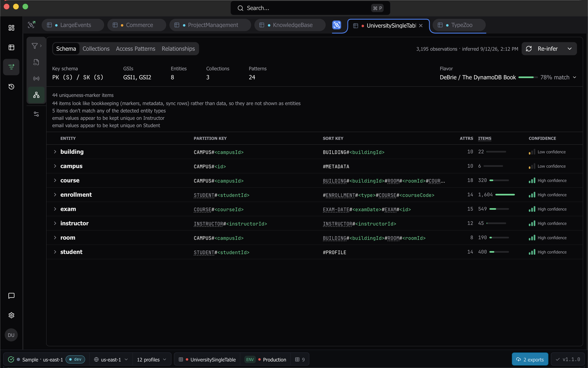Click the Production environment label
588x368 pixels.
(x=274, y=360)
